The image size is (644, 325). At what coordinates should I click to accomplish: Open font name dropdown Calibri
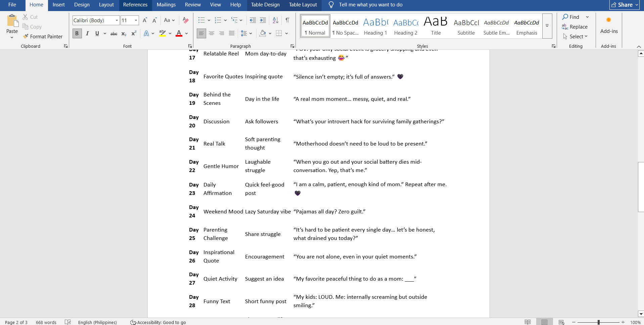tap(117, 21)
